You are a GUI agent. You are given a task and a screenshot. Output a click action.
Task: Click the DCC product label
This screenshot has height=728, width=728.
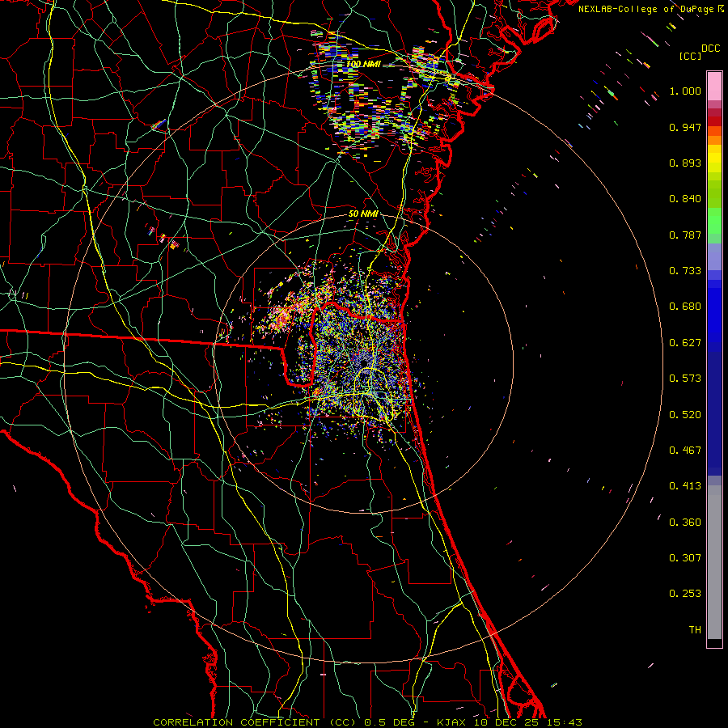(x=710, y=49)
